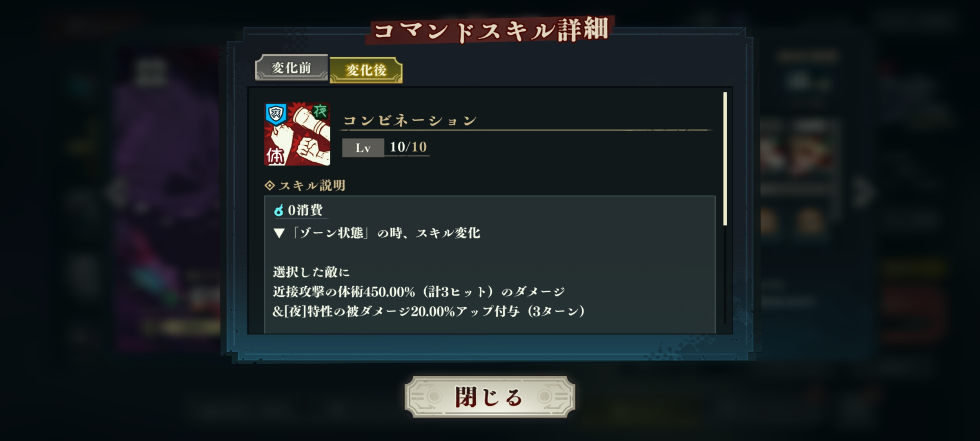Click the diamond icon beside スキル説明

pyautogui.click(x=269, y=186)
